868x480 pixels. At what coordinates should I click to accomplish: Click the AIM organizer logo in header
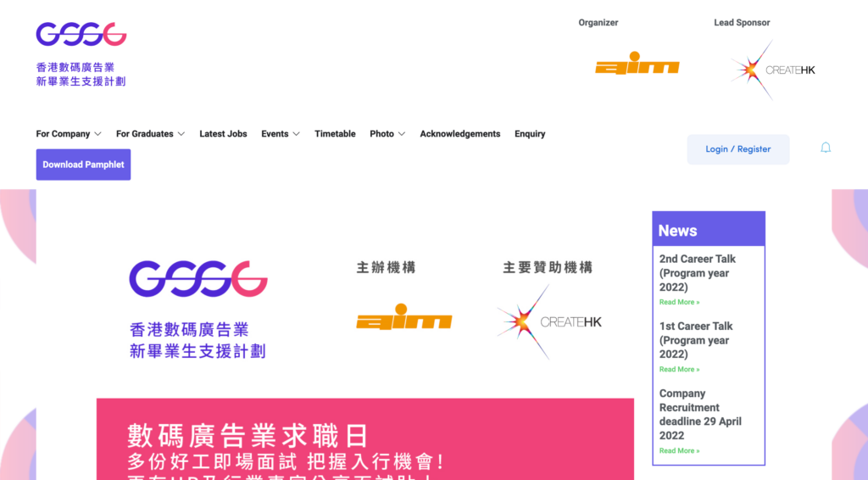(x=637, y=63)
